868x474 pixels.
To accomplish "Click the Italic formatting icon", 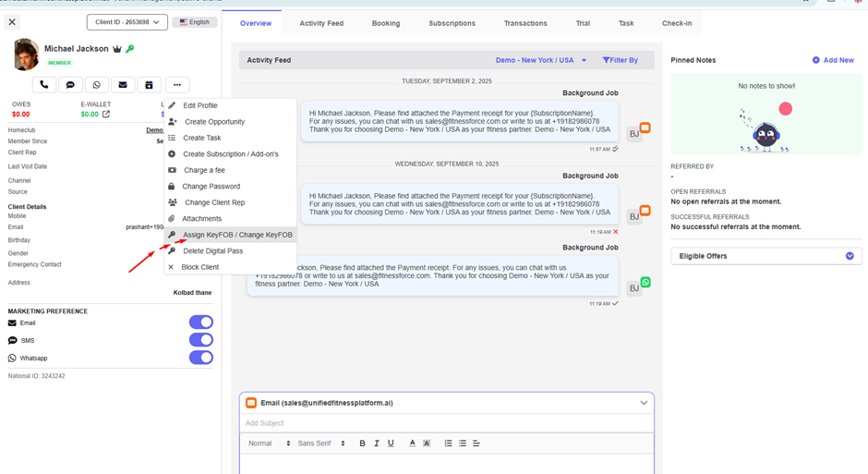I will [x=377, y=443].
